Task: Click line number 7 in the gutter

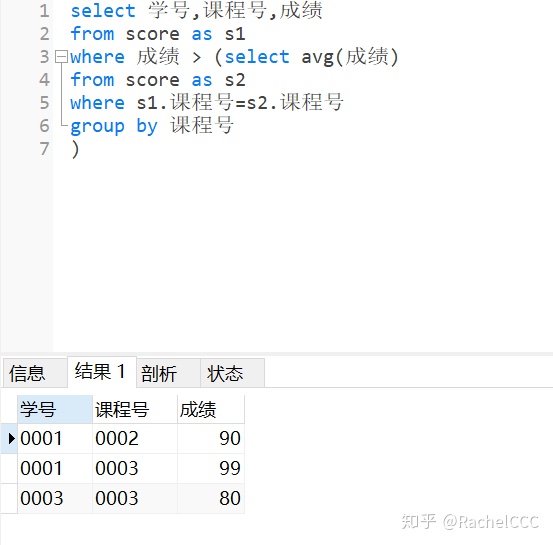Action: (x=44, y=149)
